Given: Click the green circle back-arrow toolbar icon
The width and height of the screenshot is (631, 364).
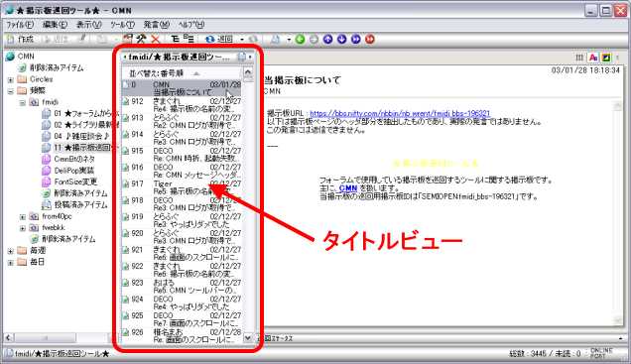Looking at the screenshot, I should click(x=300, y=39).
